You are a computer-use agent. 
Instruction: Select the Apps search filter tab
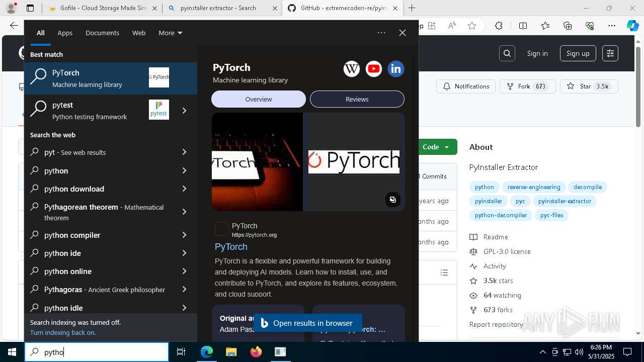click(65, 33)
